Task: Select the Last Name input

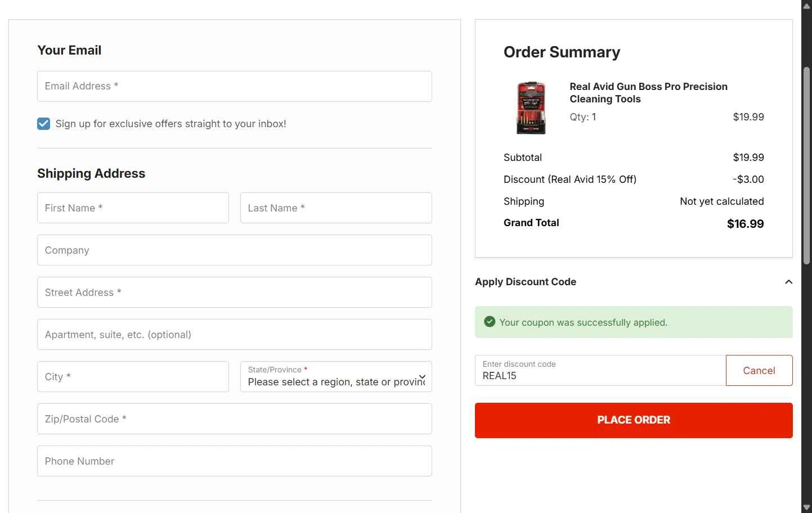Action: tap(336, 208)
